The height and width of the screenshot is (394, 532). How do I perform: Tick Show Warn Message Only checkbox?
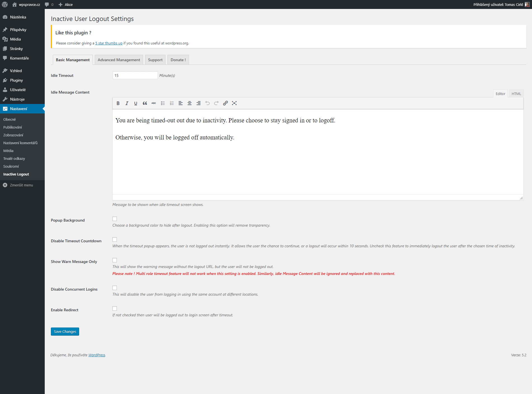(115, 260)
